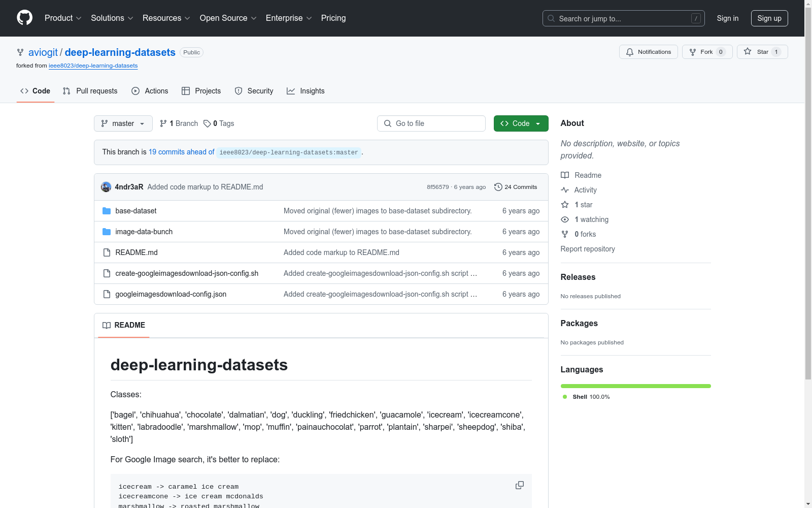Image resolution: width=812 pixels, height=508 pixels.
Task: Click the Shell 100.0% language link
Action: coord(587,397)
